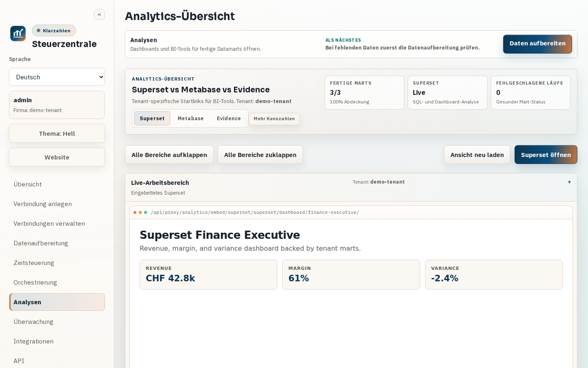The height and width of the screenshot is (368, 588).
Task: Click the Variance -2.4% card
Action: pyautogui.click(x=494, y=274)
